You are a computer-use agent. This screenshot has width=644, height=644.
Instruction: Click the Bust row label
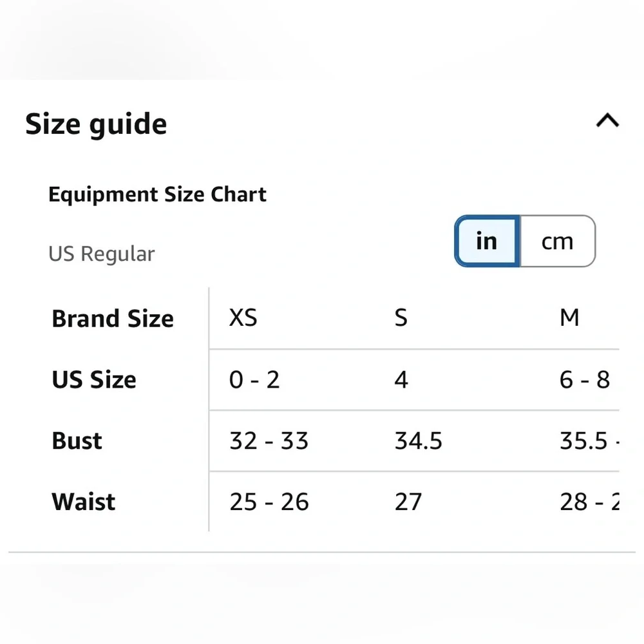click(77, 440)
